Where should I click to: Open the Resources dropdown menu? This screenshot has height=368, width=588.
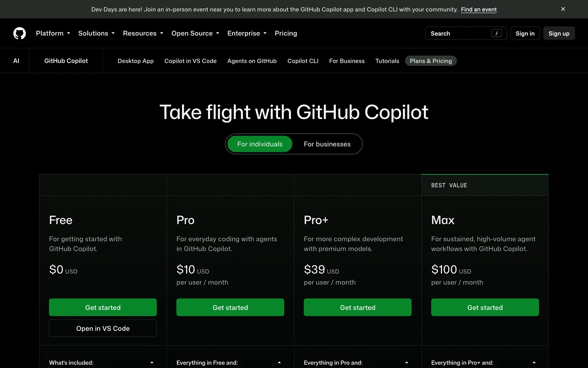(143, 33)
